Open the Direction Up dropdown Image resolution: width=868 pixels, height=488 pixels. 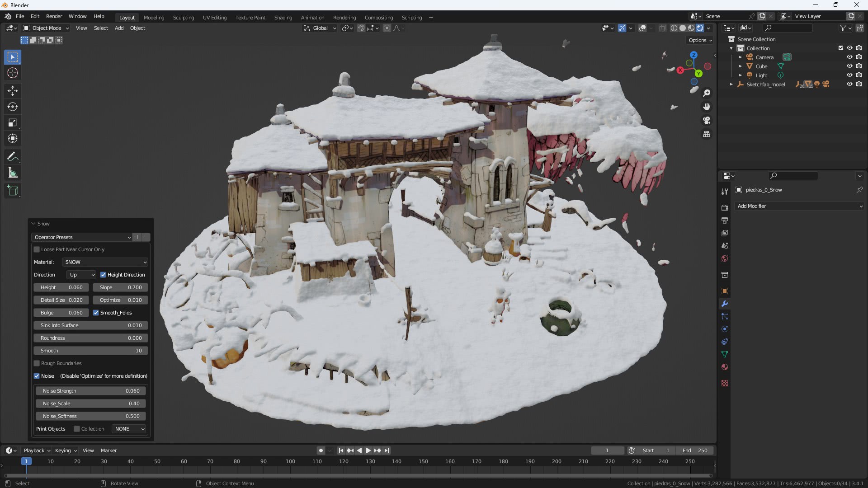tap(81, 275)
